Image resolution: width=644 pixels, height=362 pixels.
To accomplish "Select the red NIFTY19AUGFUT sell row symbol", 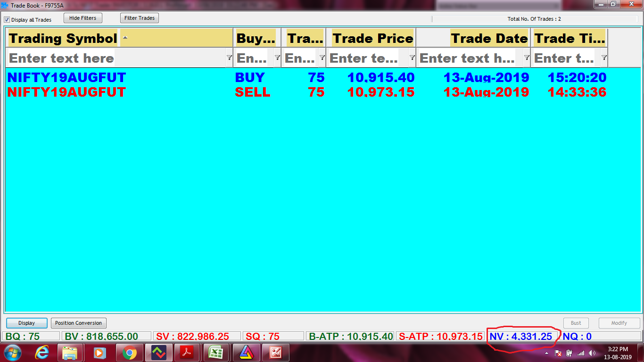I will [66, 92].
